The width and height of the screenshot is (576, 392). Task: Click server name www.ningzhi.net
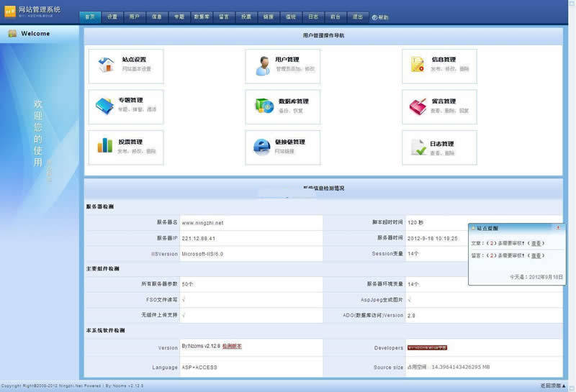pyautogui.click(x=202, y=223)
